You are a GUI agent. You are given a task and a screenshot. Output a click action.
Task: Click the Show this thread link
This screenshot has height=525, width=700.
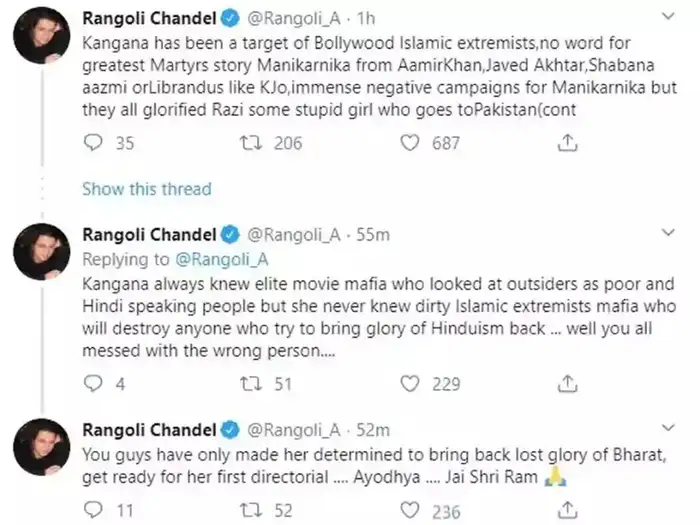tap(147, 189)
